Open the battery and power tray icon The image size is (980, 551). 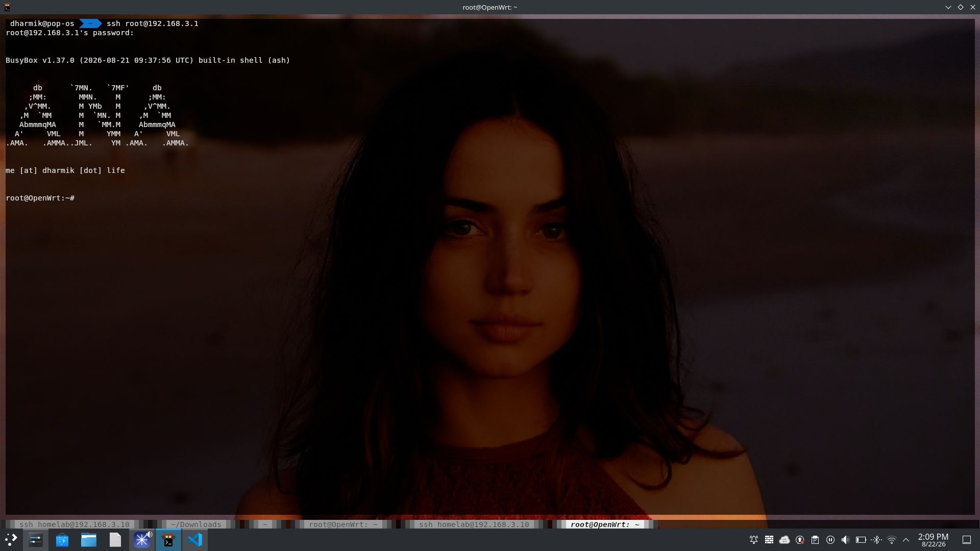pos(861,540)
